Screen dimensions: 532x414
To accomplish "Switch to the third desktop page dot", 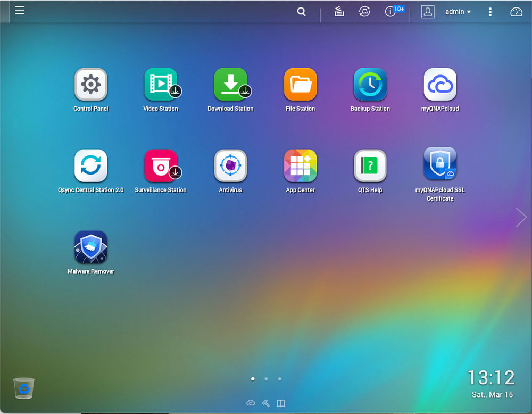I will pyautogui.click(x=280, y=379).
